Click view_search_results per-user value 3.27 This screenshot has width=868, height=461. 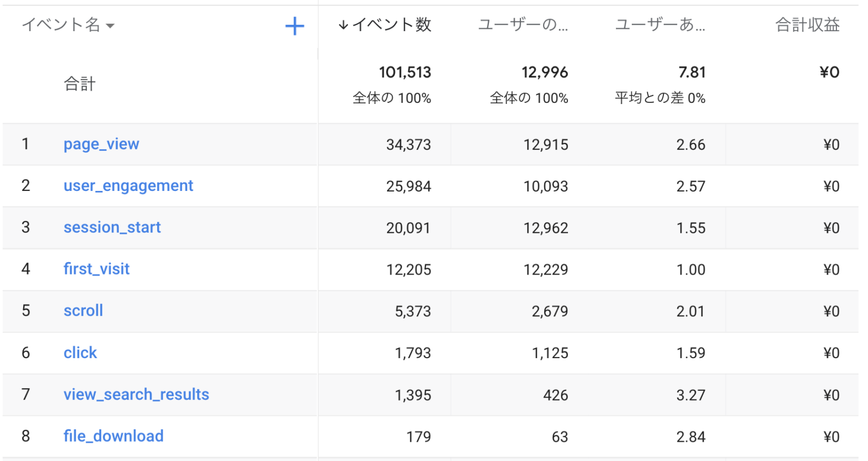(x=691, y=395)
